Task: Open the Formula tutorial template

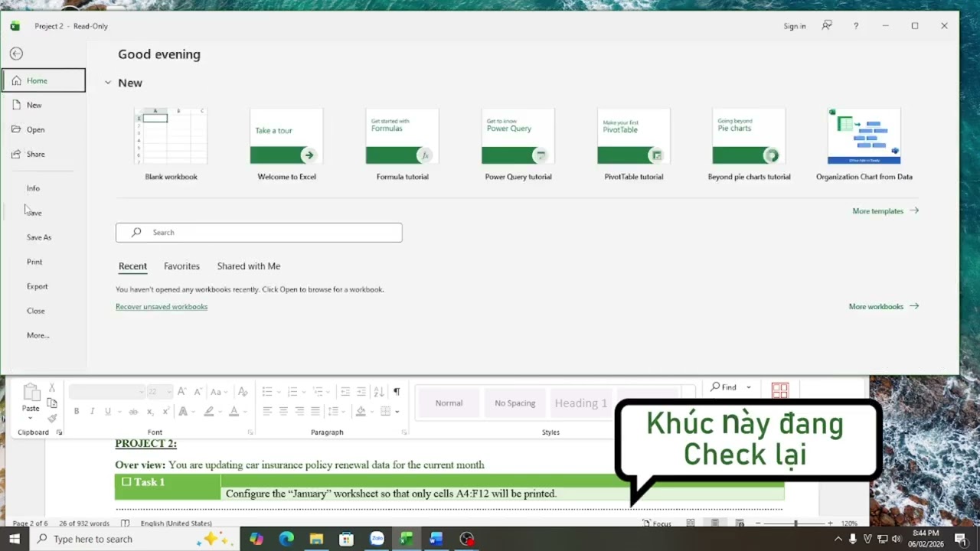Action: tap(402, 144)
